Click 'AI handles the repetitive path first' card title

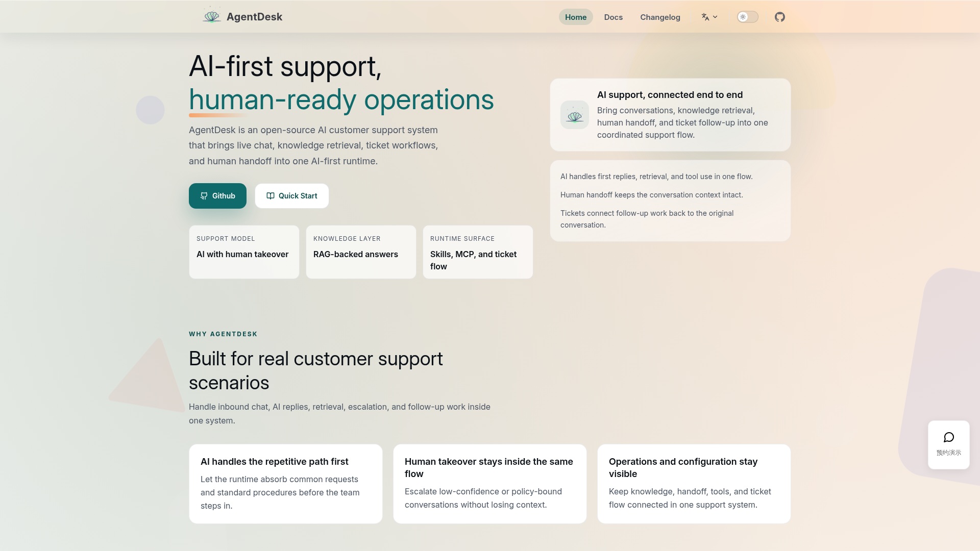(x=274, y=462)
